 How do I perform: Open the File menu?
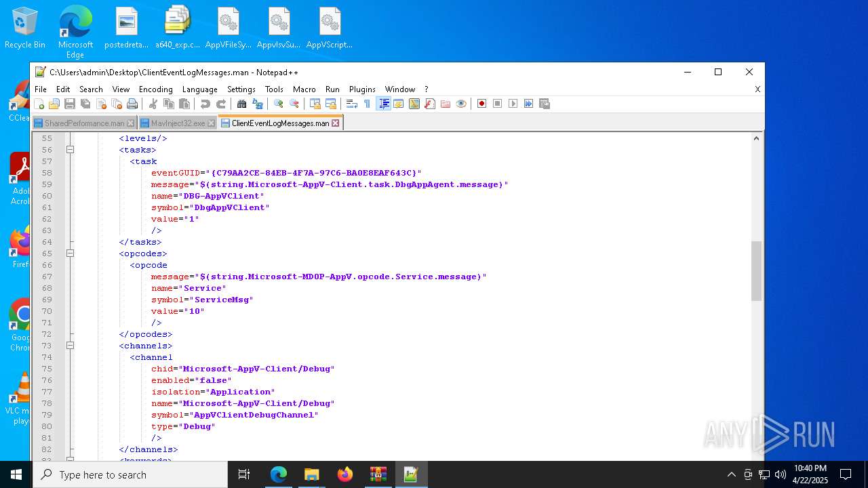41,89
